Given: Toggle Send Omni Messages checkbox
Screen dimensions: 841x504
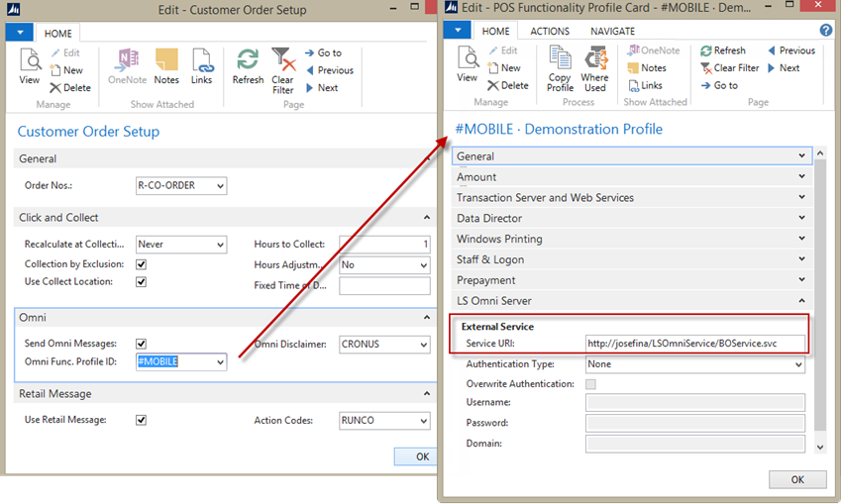Looking at the screenshot, I should pyautogui.click(x=141, y=344).
